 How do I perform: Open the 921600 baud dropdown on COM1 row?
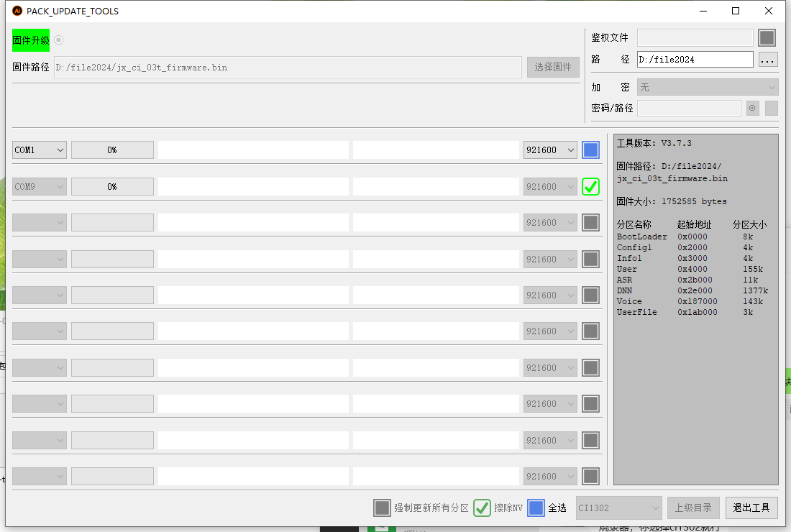(x=550, y=150)
